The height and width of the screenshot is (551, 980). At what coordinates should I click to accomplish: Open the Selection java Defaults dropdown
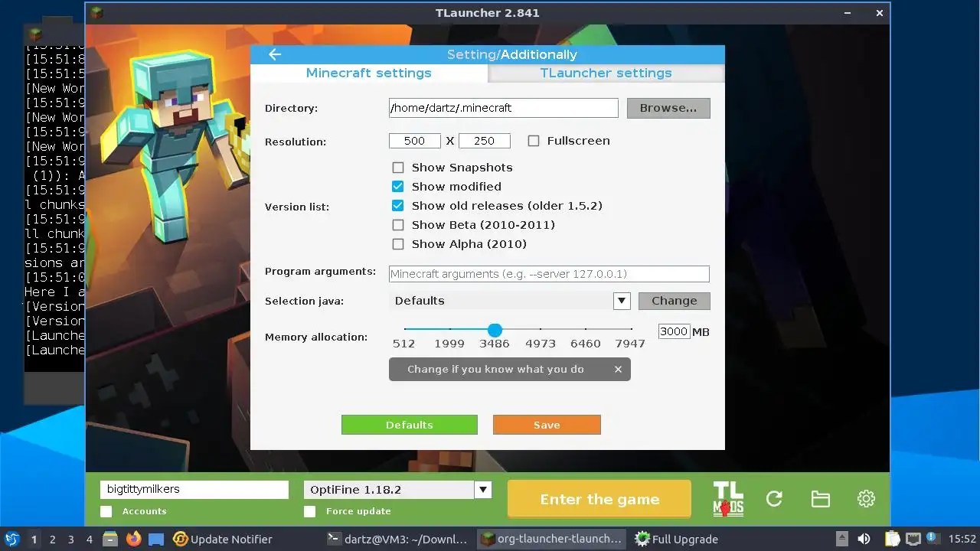[x=622, y=301]
